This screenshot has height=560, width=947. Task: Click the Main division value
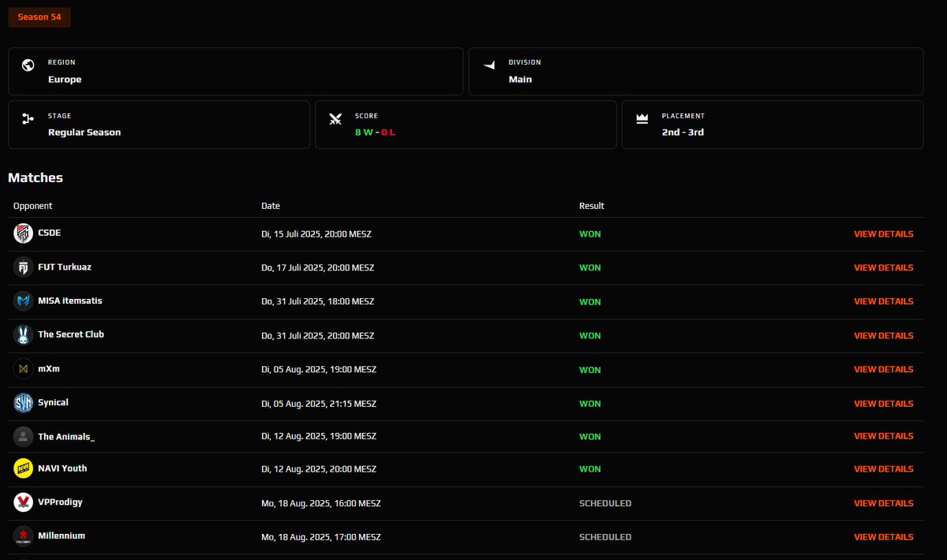tap(520, 80)
